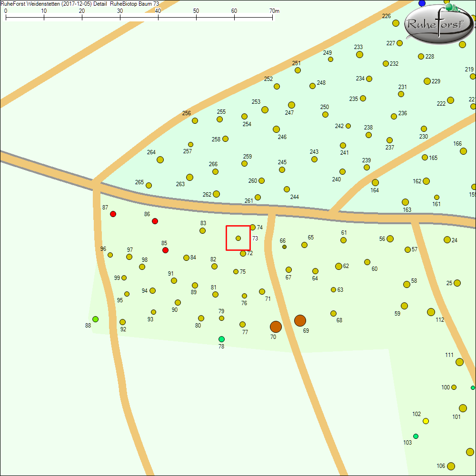Click the red tree 85 marker
The width and height of the screenshot is (476, 476).
pos(165,250)
